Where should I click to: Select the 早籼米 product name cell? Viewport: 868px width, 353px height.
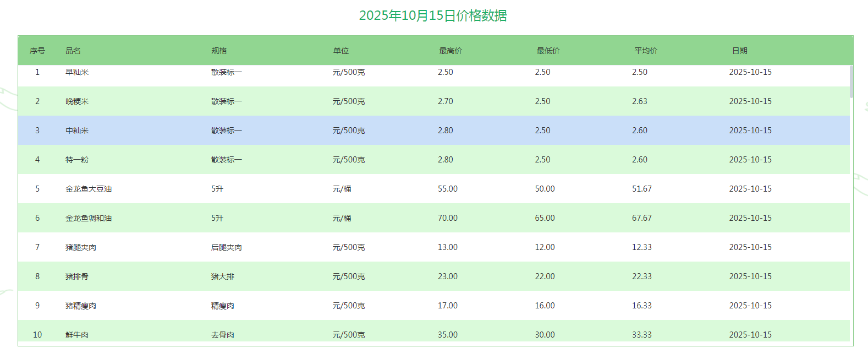pyautogui.click(x=77, y=72)
